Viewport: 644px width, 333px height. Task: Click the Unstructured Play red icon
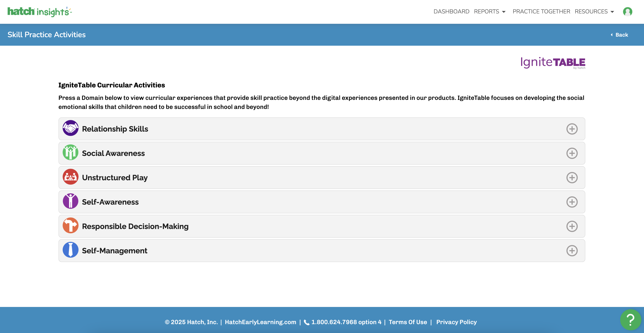(71, 177)
